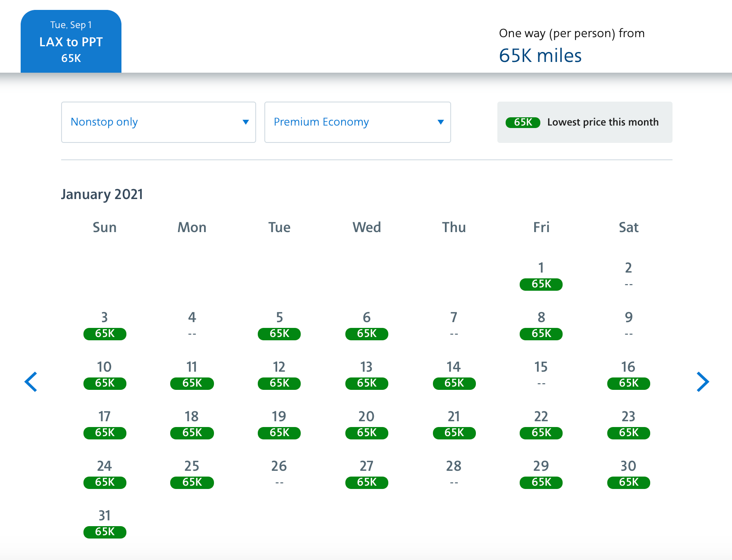Select the Tue, Sep 1 LAX to PPT tab
Image resolution: width=732 pixels, height=560 pixels.
click(x=71, y=41)
